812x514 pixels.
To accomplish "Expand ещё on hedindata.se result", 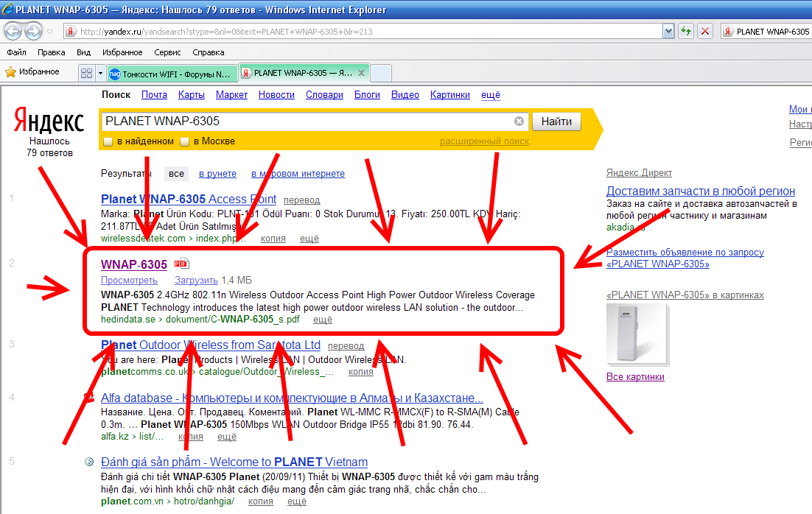I will pos(323,320).
